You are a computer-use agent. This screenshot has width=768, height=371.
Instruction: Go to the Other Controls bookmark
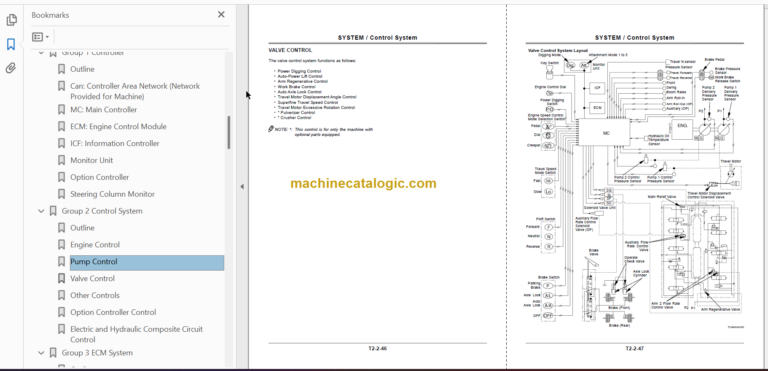click(95, 296)
